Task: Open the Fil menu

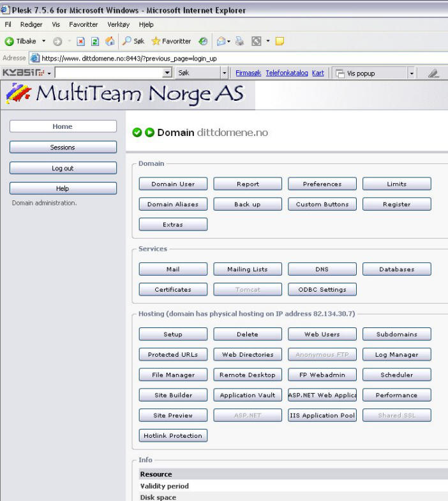Action: tap(8, 25)
